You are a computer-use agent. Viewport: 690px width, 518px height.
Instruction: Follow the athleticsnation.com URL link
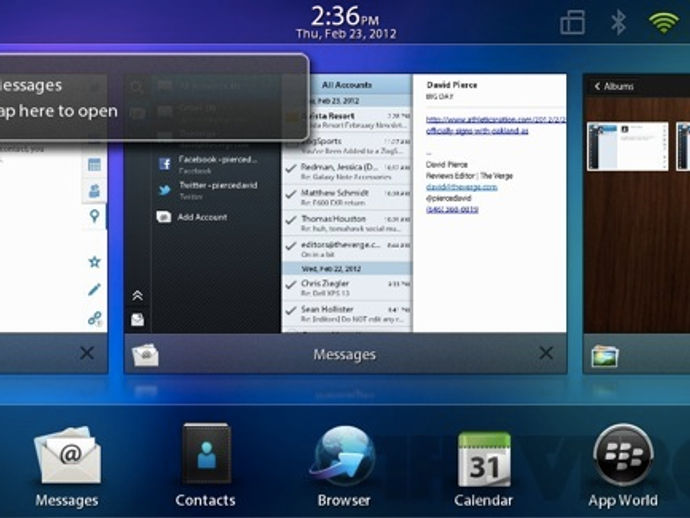495,119
